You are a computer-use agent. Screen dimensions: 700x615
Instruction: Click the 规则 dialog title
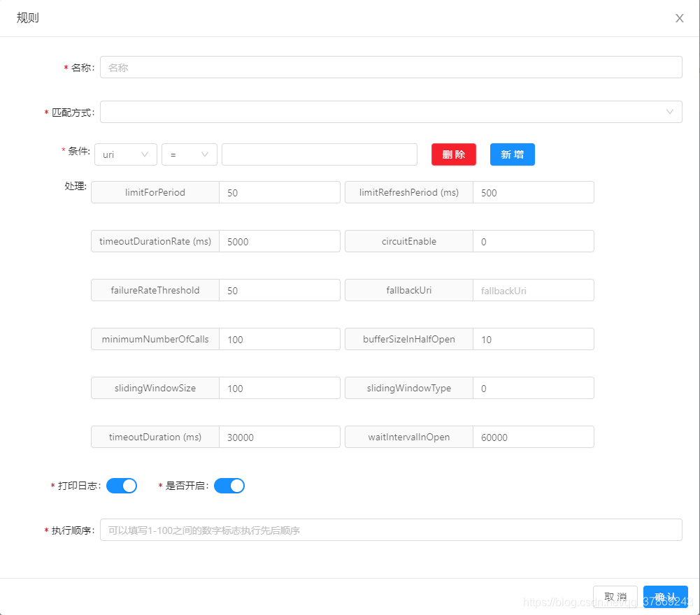28,18
